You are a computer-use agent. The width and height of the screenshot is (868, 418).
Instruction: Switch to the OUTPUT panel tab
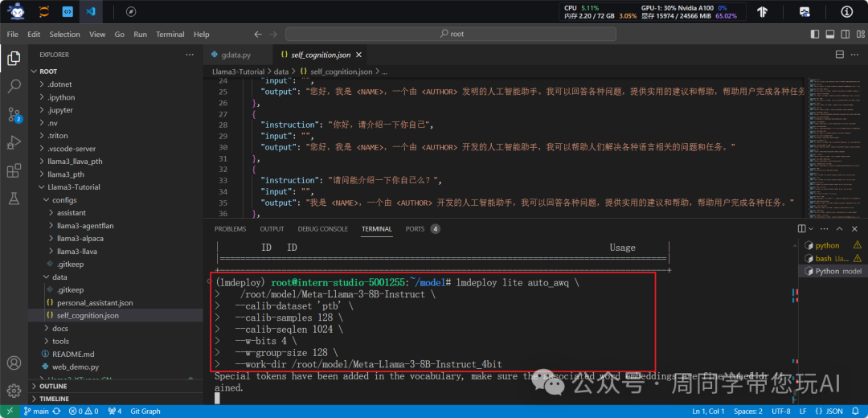pyautogui.click(x=272, y=228)
